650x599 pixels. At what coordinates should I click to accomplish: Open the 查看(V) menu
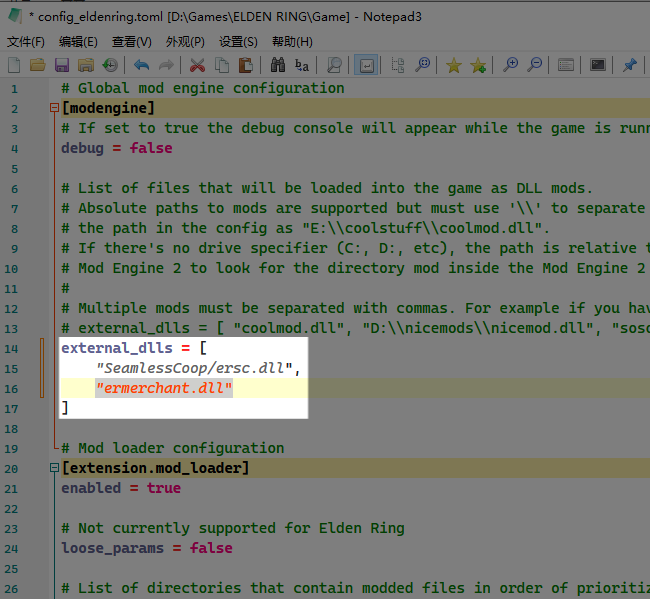pos(132,42)
